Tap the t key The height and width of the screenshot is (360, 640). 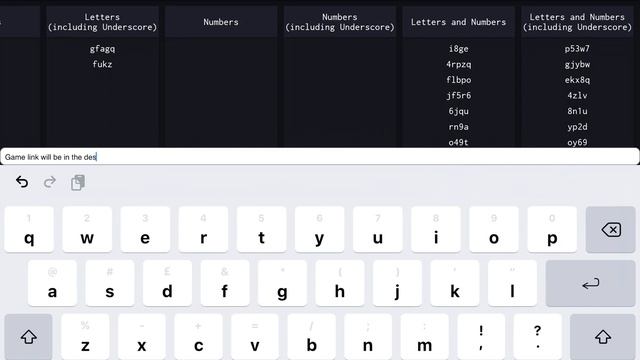coord(261,230)
